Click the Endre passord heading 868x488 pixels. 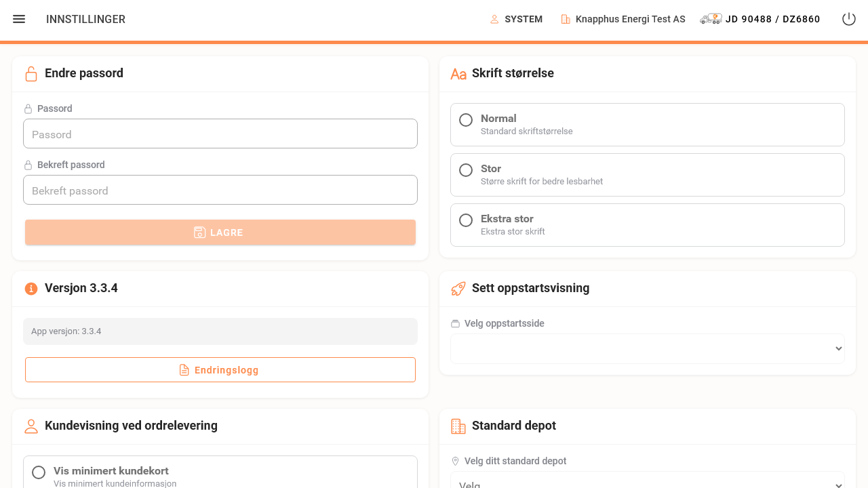[x=84, y=73]
